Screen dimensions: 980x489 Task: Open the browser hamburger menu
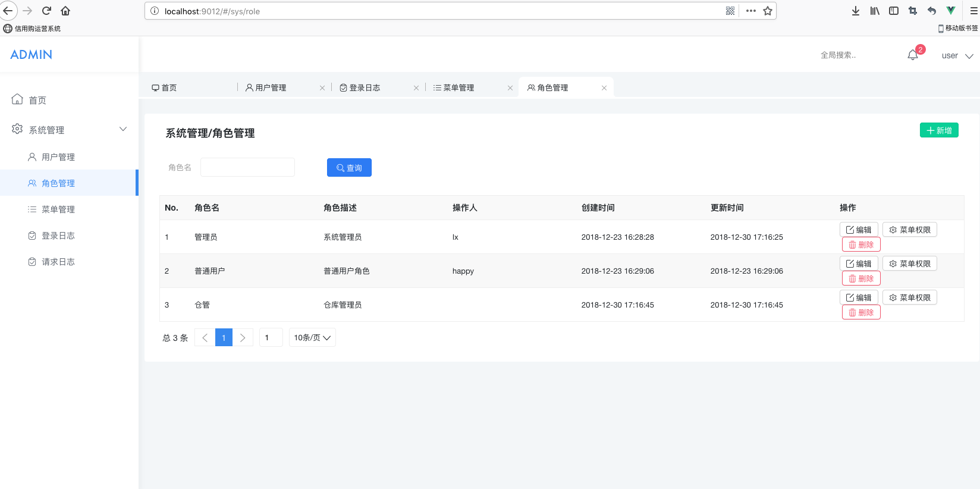[973, 11]
